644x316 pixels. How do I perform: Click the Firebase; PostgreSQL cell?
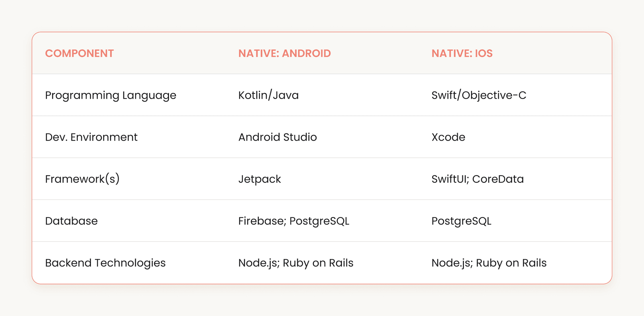coord(294,221)
